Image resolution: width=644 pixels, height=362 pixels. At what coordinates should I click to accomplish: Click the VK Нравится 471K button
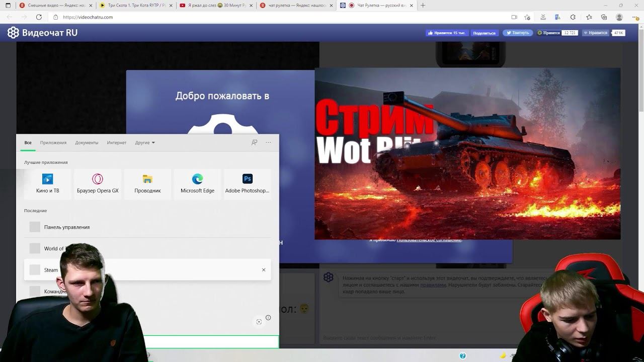(603, 33)
